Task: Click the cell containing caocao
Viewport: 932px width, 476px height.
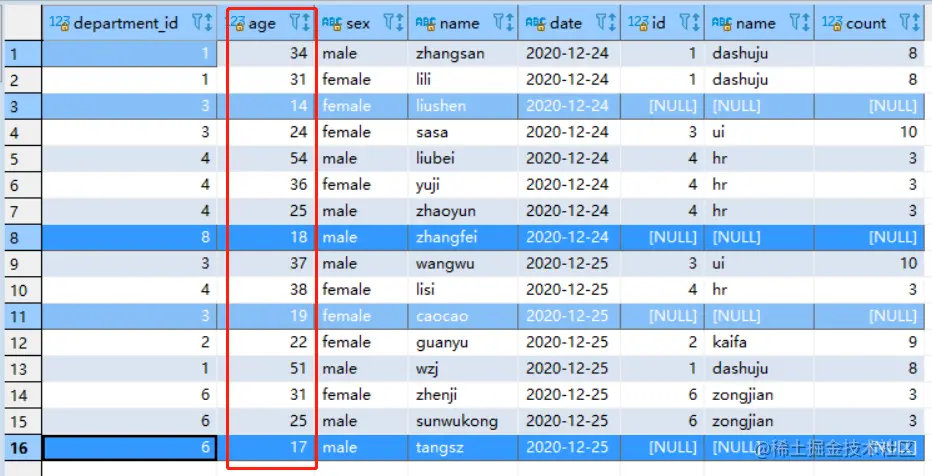Action: pyautogui.click(x=463, y=316)
